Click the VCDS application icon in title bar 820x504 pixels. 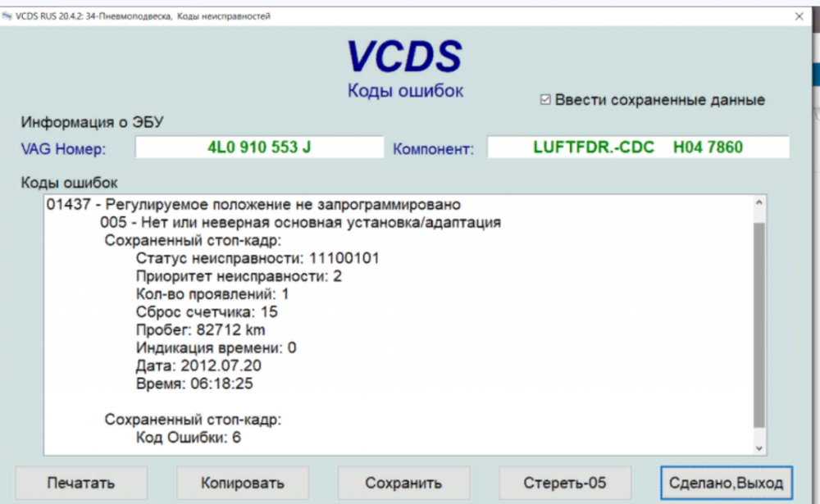click(x=7, y=16)
